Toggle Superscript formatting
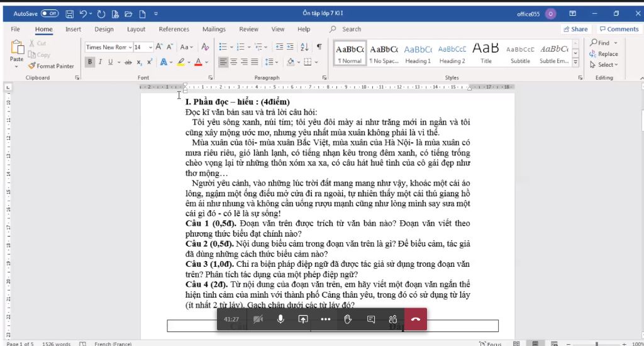644x346 pixels. click(x=150, y=62)
